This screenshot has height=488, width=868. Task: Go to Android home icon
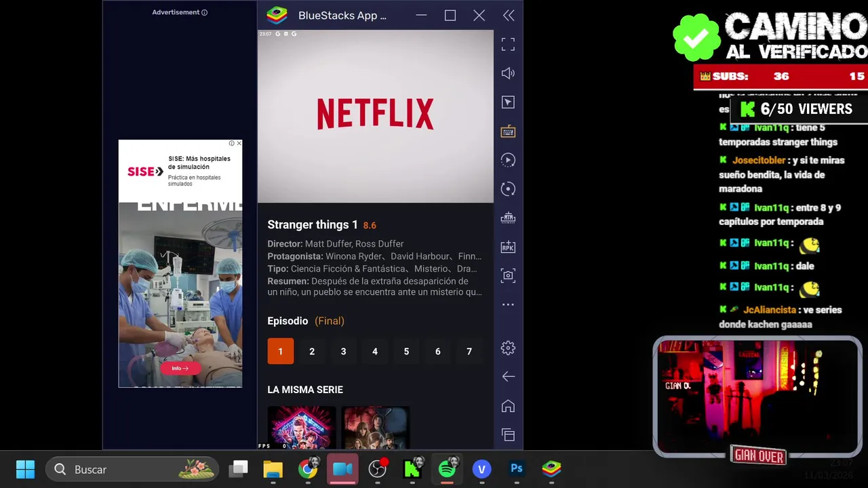click(x=508, y=406)
